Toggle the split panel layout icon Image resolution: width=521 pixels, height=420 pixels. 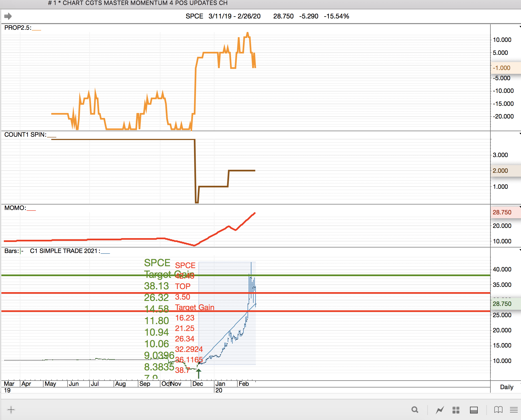click(x=474, y=410)
